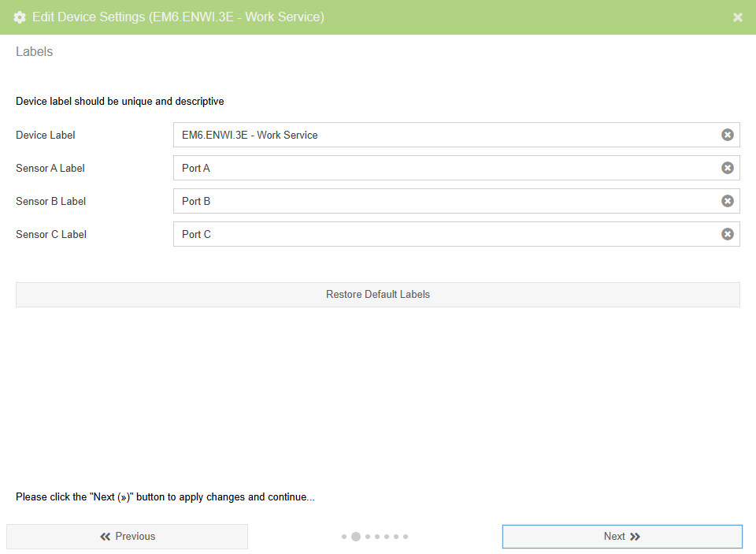Click the gear icon in title bar

tap(20, 17)
